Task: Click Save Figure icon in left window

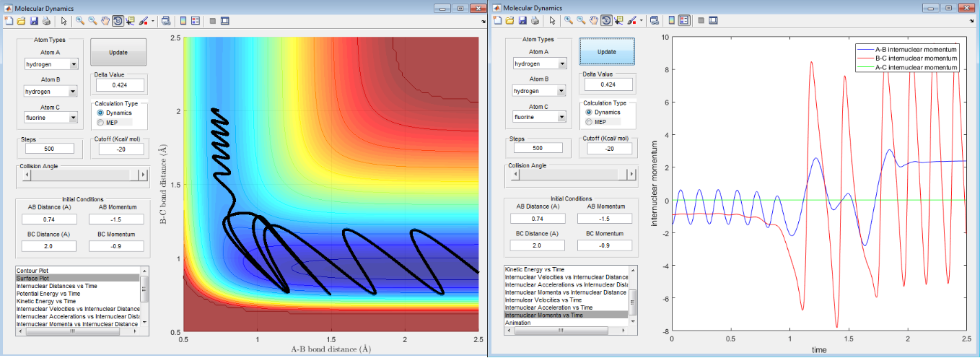Action: coord(34,20)
